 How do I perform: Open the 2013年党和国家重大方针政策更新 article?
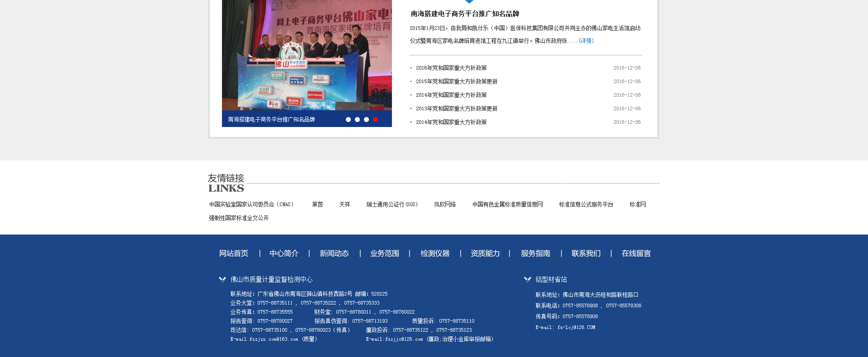457,108
